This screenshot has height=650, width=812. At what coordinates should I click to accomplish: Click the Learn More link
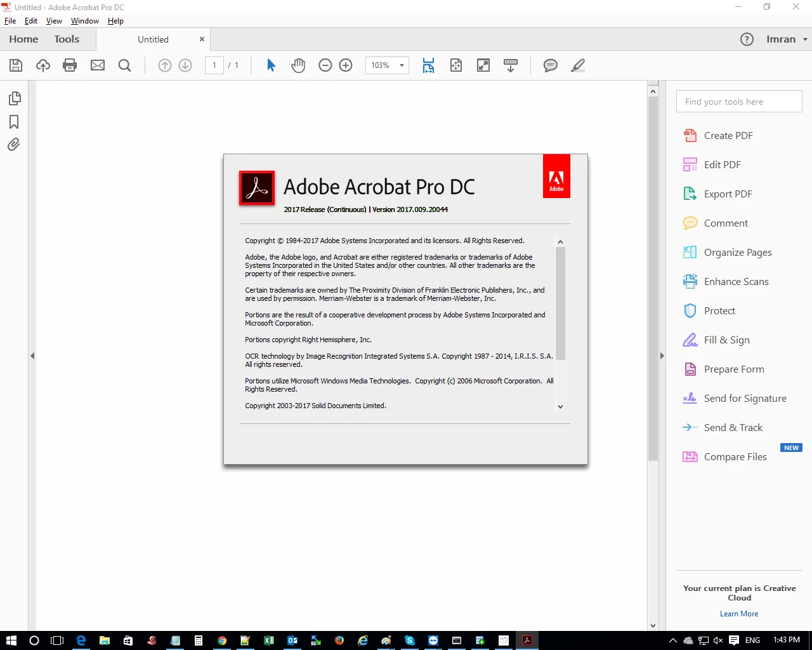coord(739,614)
